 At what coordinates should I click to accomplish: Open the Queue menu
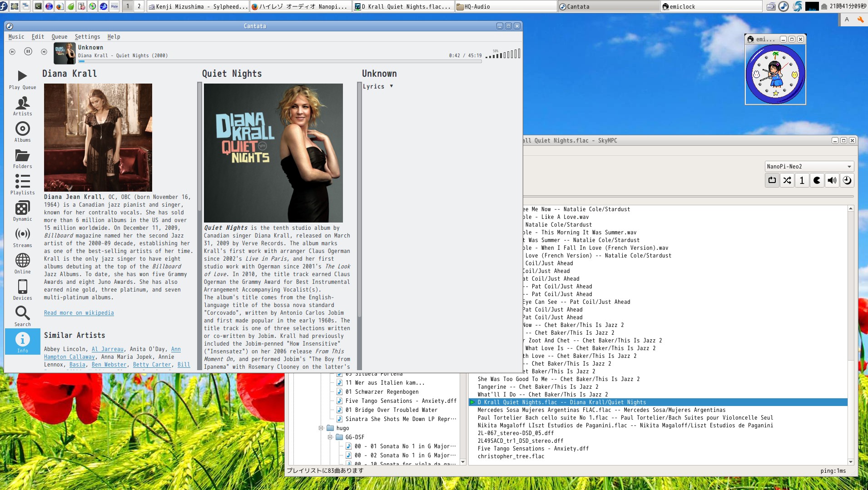(59, 37)
